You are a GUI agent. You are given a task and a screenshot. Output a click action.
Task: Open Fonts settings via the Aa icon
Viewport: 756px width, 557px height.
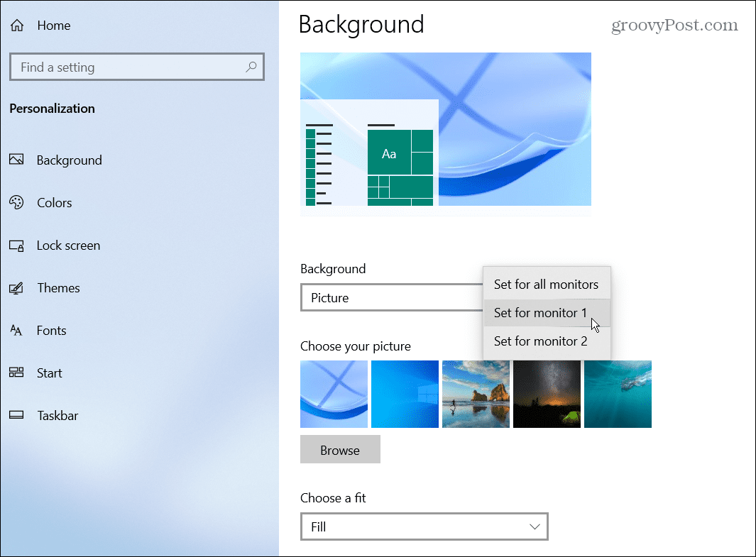pyautogui.click(x=18, y=330)
